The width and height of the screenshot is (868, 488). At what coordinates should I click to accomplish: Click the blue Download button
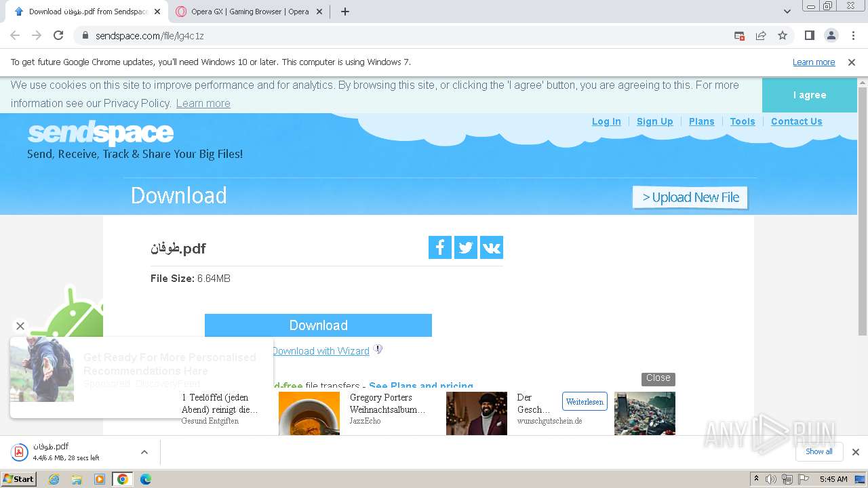[x=318, y=325]
